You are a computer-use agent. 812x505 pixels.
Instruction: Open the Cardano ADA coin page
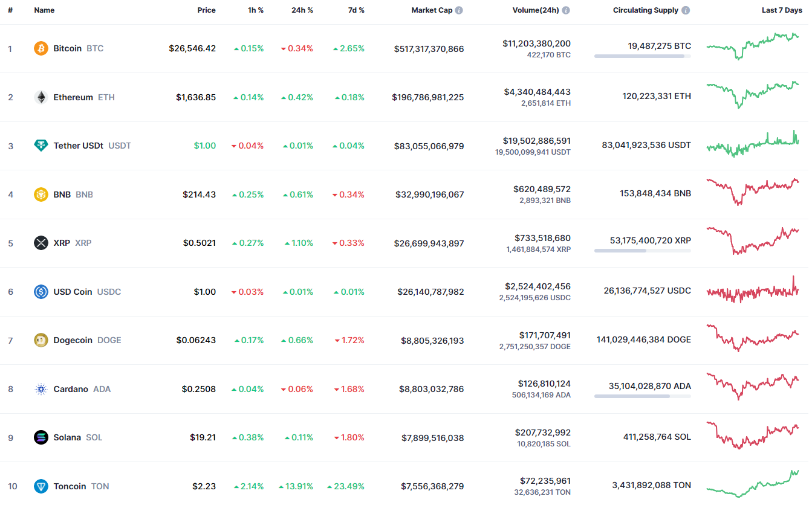[71, 389]
